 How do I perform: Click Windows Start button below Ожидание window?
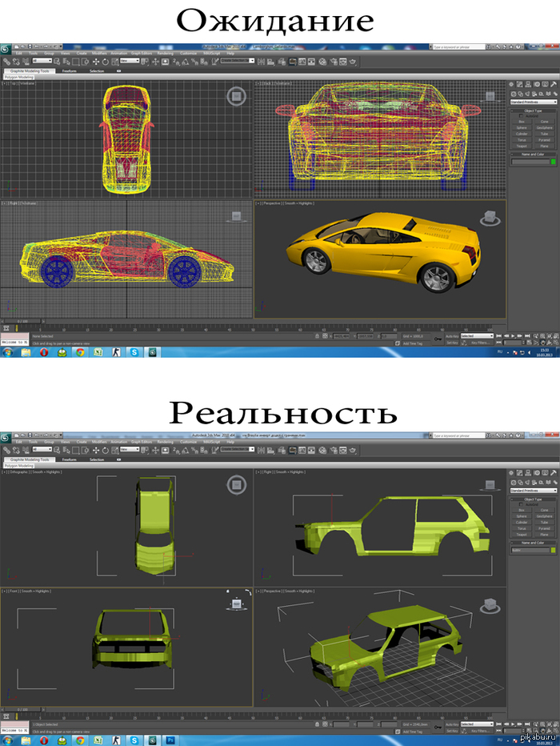point(8,352)
